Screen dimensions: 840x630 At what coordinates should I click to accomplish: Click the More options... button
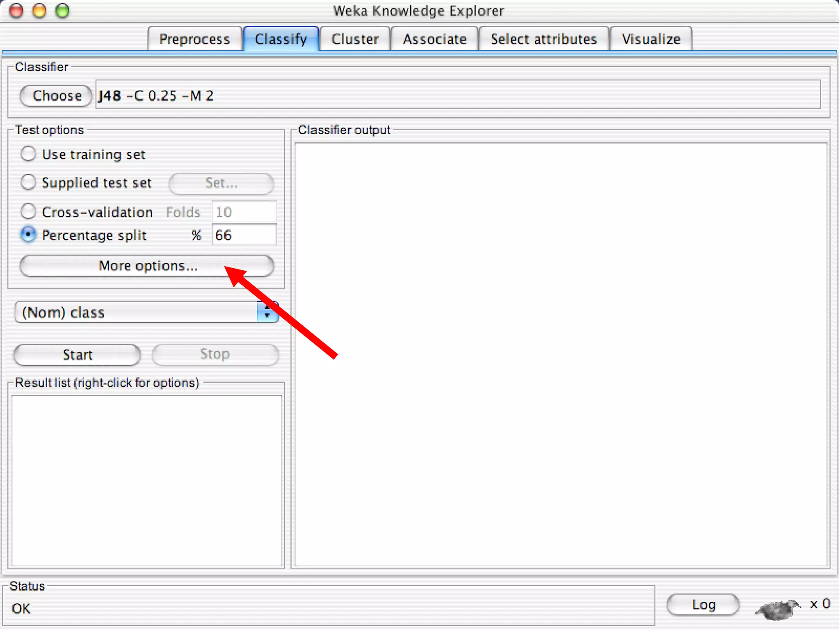pyautogui.click(x=147, y=266)
